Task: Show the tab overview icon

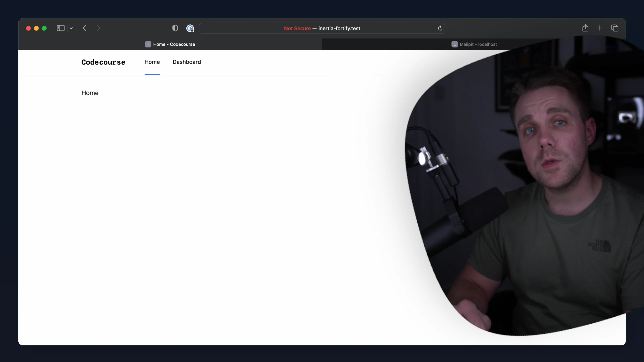Action: click(x=615, y=28)
